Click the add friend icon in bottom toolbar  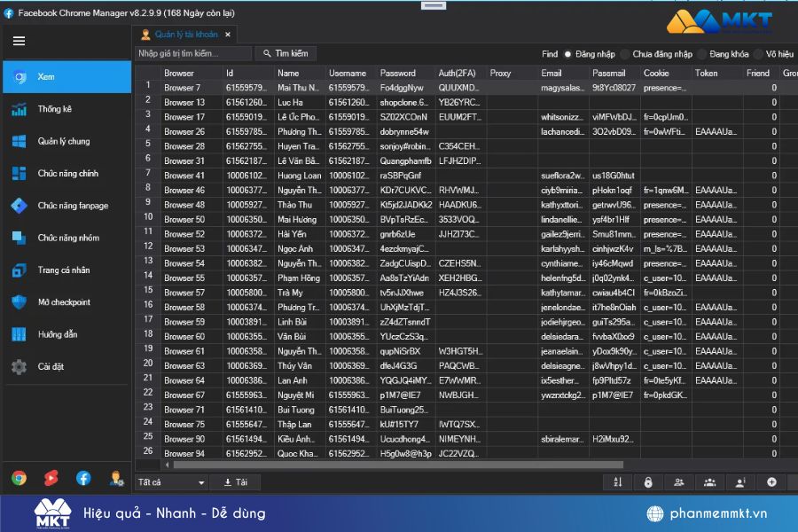[679, 482]
